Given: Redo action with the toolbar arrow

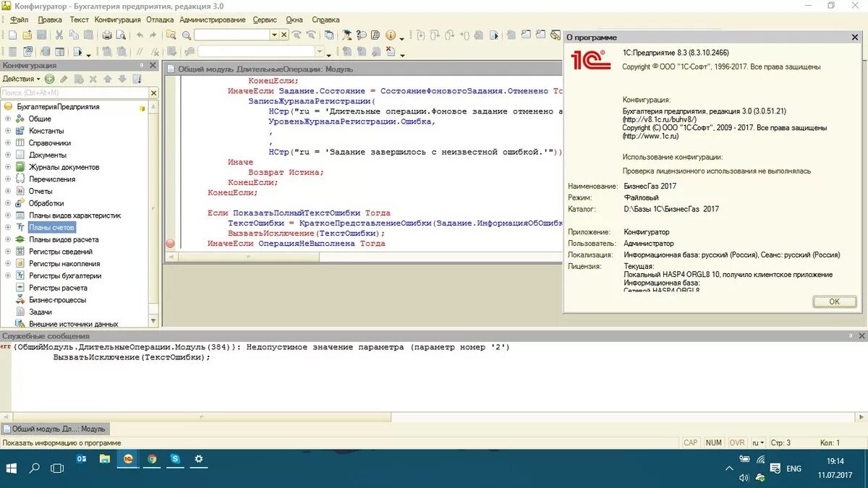Looking at the screenshot, I should pos(153,35).
